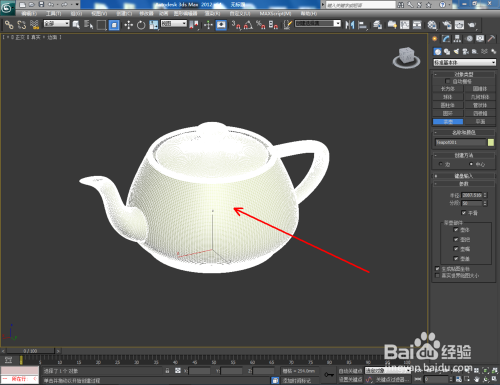500x385 pixels.
Task: Collapse the 对象类型 rollout
Action: point(464,74)
